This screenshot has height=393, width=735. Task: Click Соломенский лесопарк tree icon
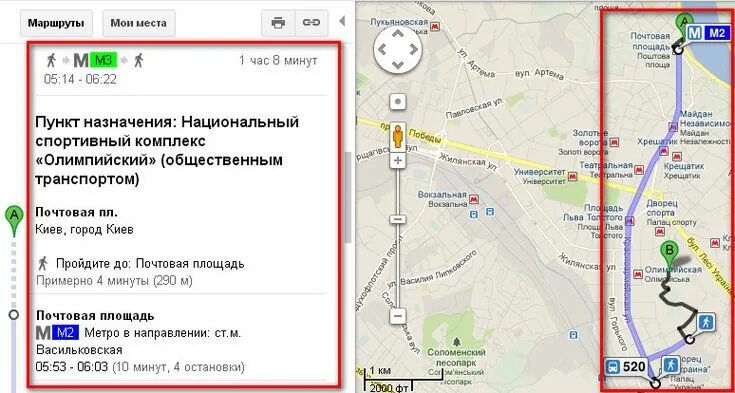tap(456, 342)
